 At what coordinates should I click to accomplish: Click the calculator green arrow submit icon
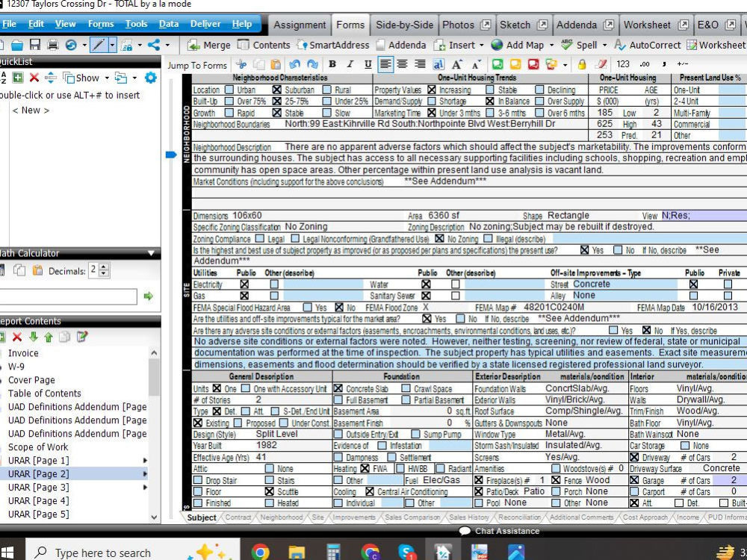click(x=148, y=296)
